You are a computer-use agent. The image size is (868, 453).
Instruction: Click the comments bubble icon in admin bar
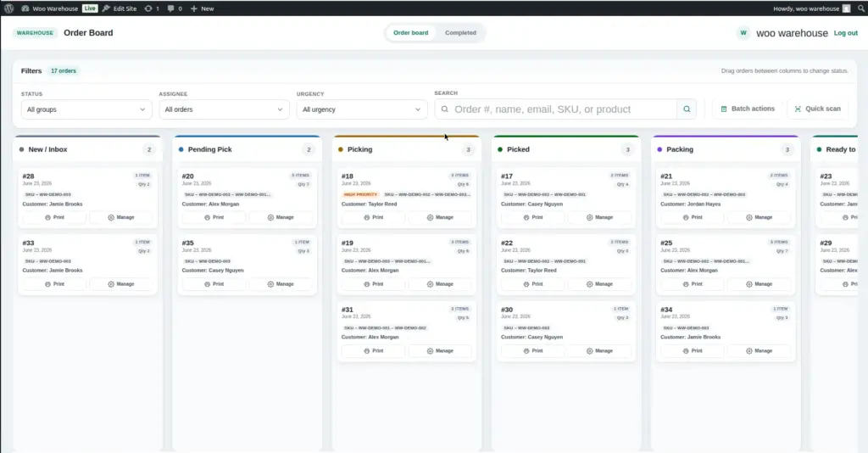pyautogui.click(x=170, y=8)
